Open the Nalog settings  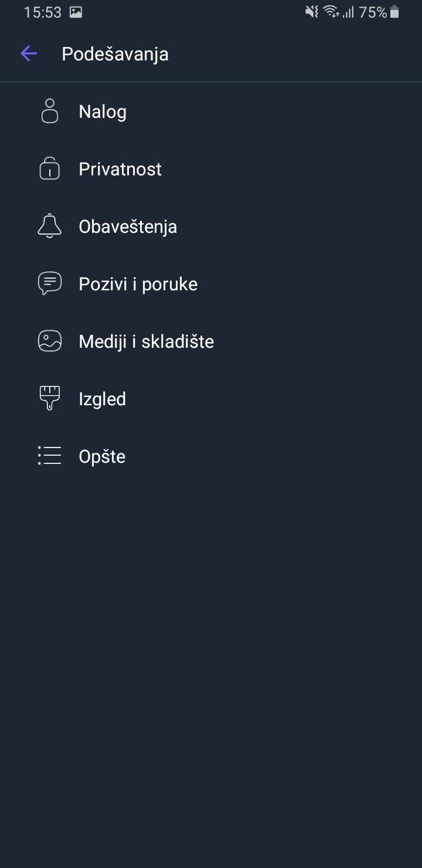(103, 111)
